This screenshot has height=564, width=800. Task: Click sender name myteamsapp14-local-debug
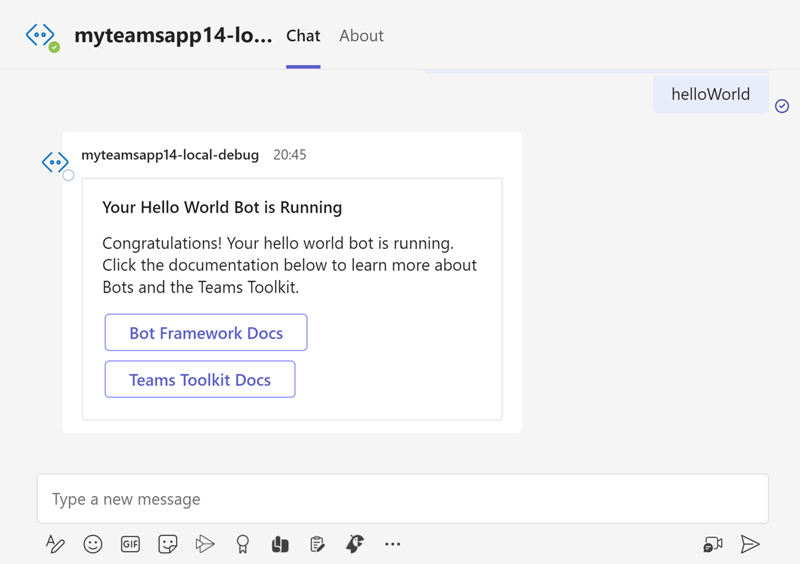(x=170, y=155)
